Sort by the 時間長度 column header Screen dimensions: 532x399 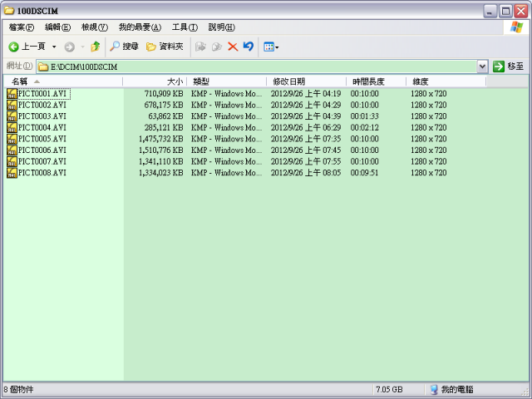point(377,81)
